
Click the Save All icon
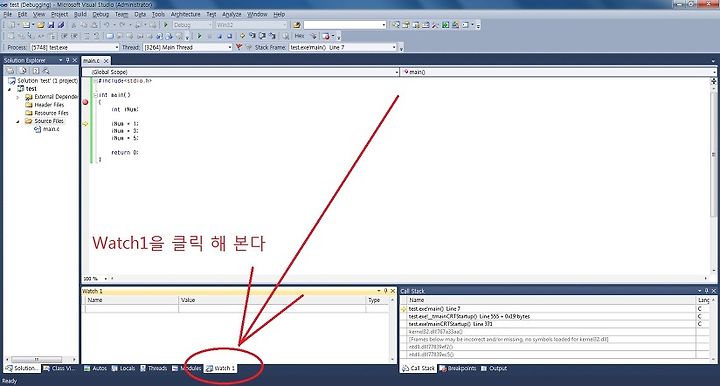click(61, 25)
